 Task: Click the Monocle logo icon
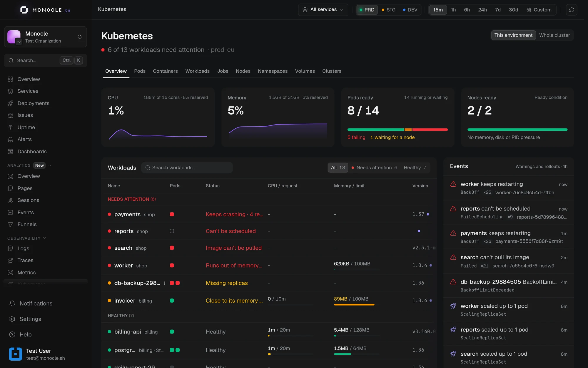(x=24, y=10)
